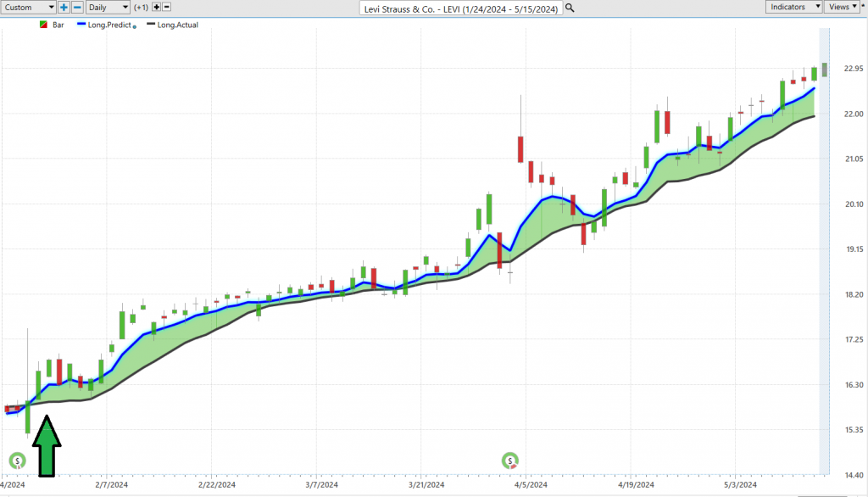The height and width of the screenshot is (497, 868).
Task: Click the Long.Predict legend label text
Action: (109, 25)
